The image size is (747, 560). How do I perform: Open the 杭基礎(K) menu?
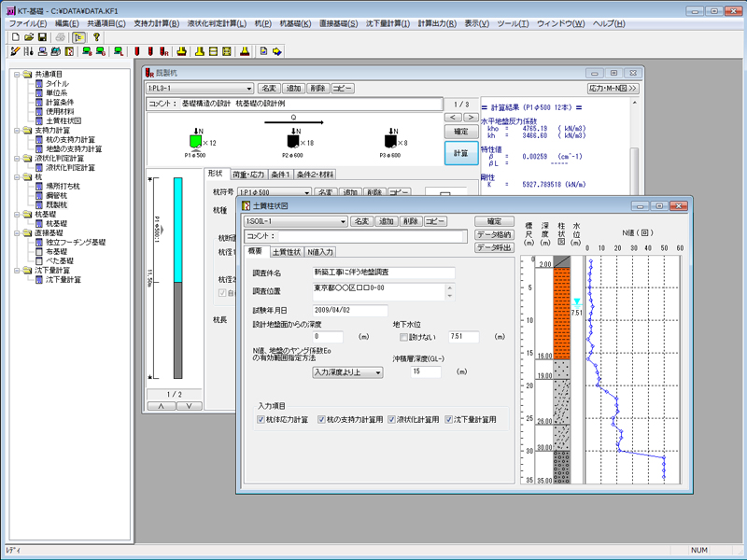pyautogui.click(x=296, y=22)
